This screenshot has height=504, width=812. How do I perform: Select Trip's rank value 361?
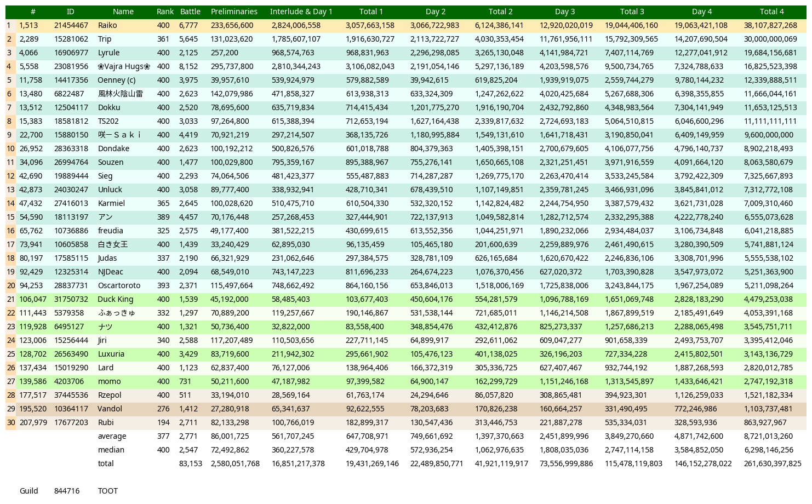(x=163, y=39)
